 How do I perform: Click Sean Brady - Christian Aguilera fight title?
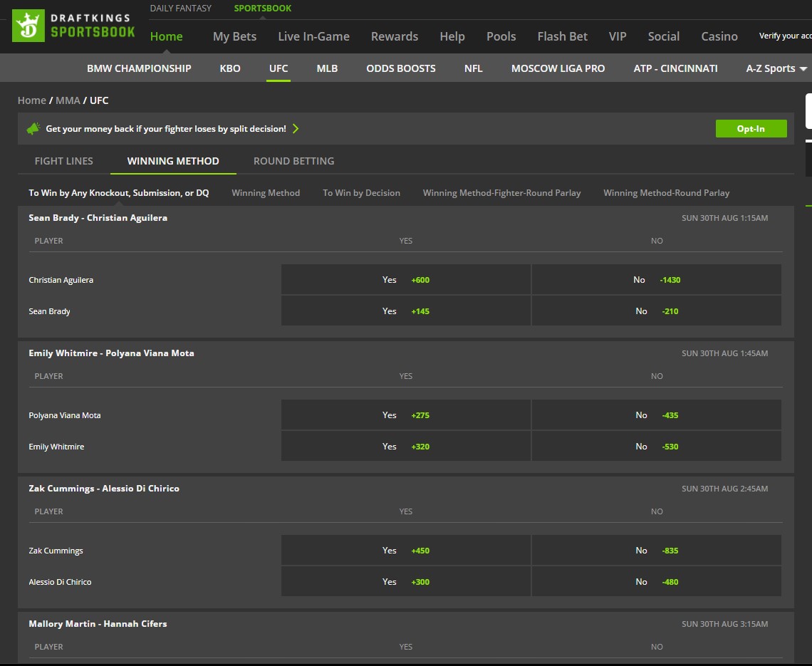(98, 218)
